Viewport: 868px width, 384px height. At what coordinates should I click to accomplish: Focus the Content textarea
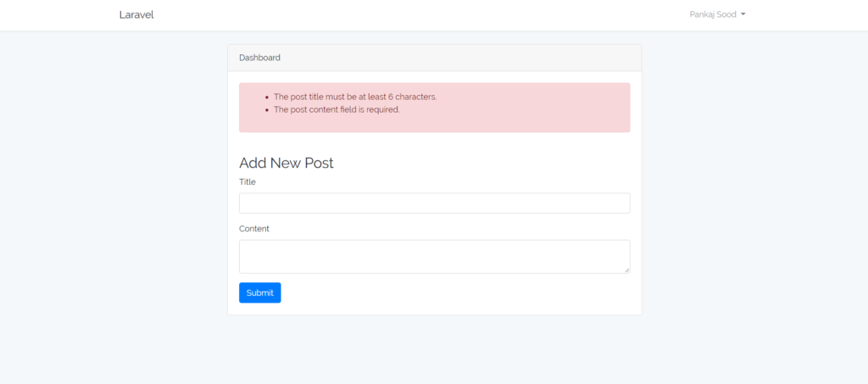(435, 256)
